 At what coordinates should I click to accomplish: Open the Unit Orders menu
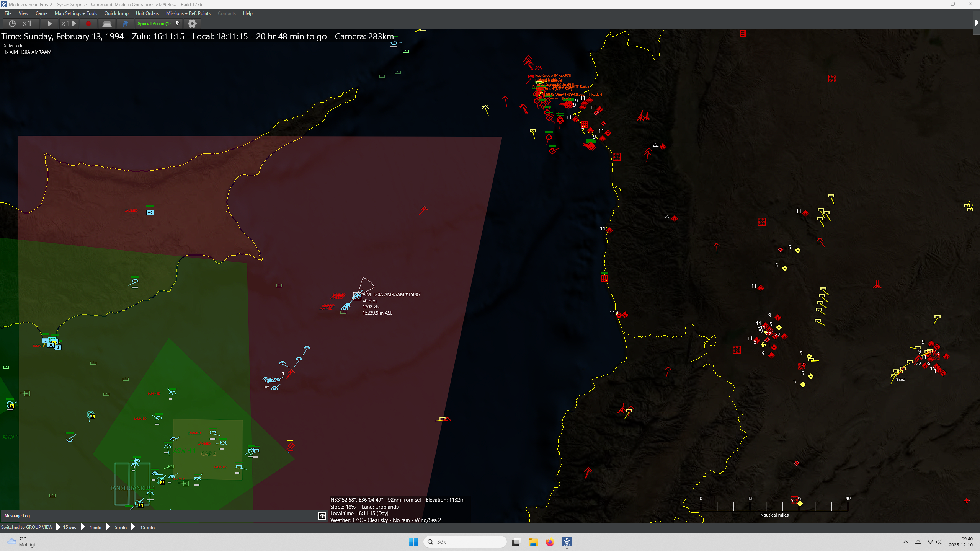click(x=147, y=13)
